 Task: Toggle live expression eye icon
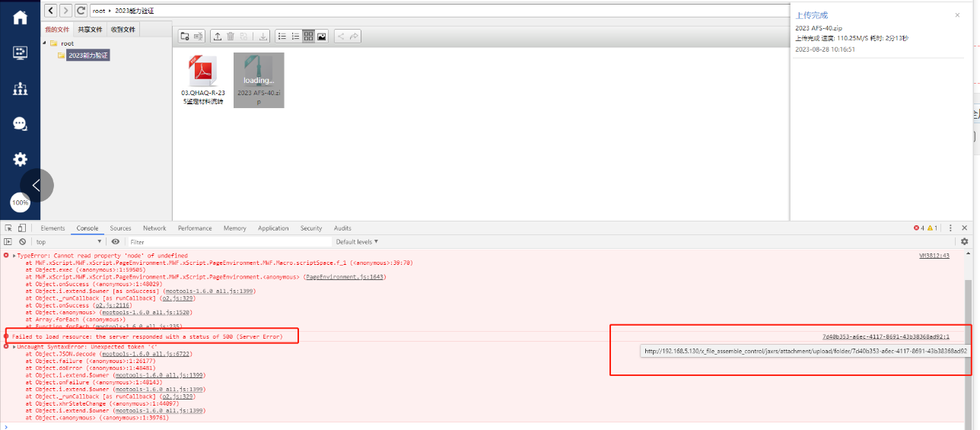116,242
